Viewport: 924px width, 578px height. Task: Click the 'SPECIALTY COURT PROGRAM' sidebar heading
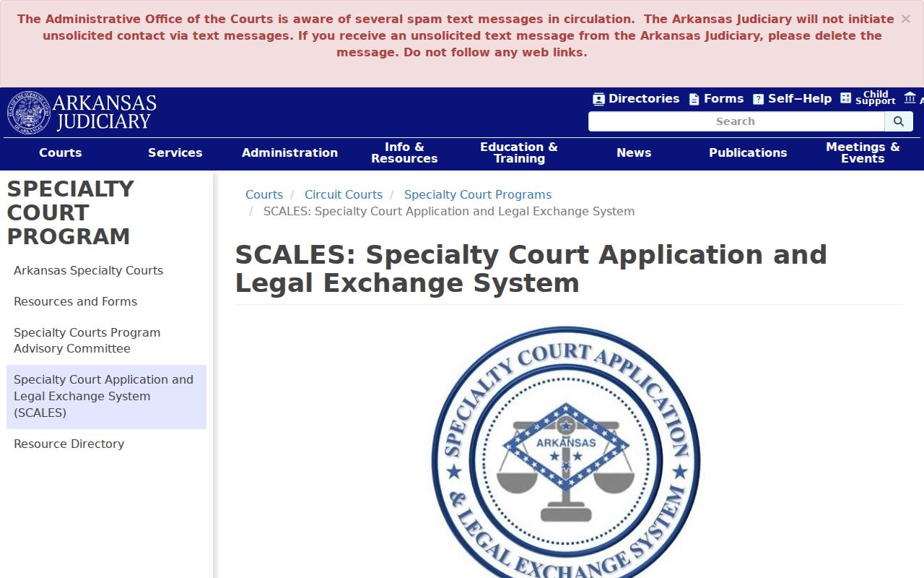[71, 212]
